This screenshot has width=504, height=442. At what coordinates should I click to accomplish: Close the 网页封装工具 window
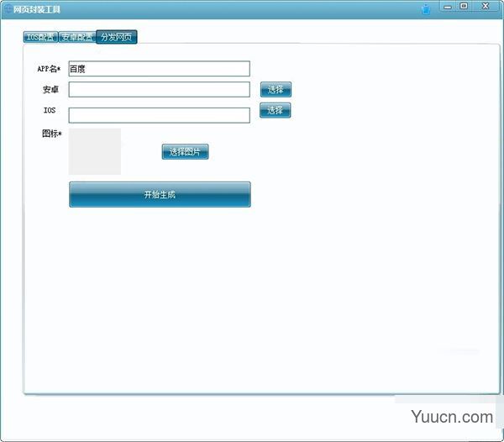coord(484,7)
